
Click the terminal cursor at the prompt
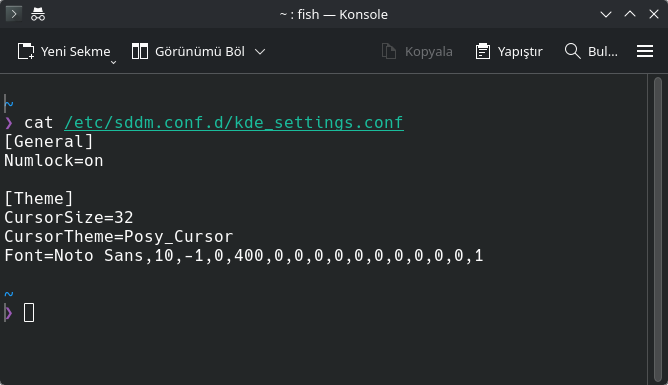tap(29, 313)
